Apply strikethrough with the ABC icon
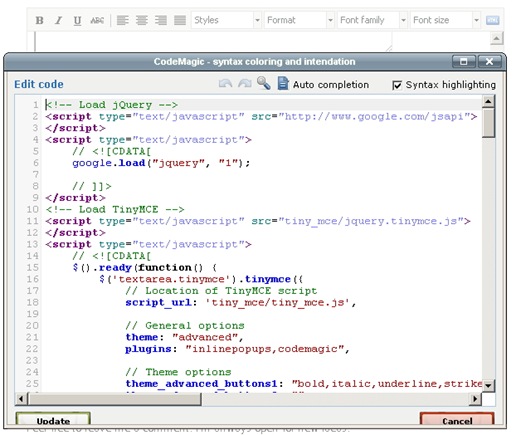516x435 pixels. pyautogui.click(x=97, y=20)
